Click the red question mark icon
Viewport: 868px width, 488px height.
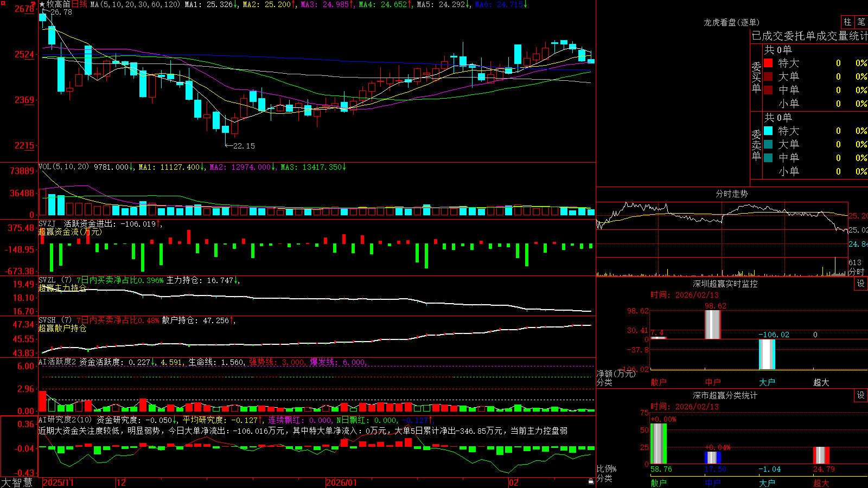click(x=33, y=5)
